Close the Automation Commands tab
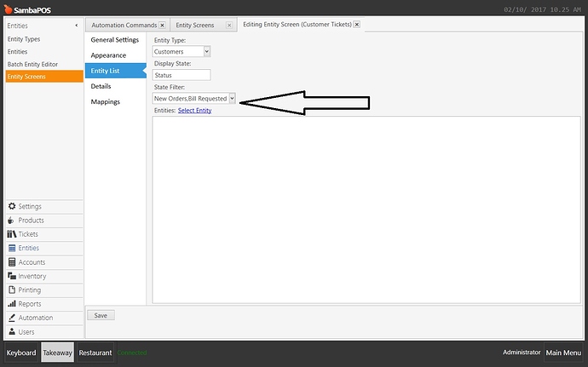The width and height of the screenshot is (588, 367). (x=163, y=25)
